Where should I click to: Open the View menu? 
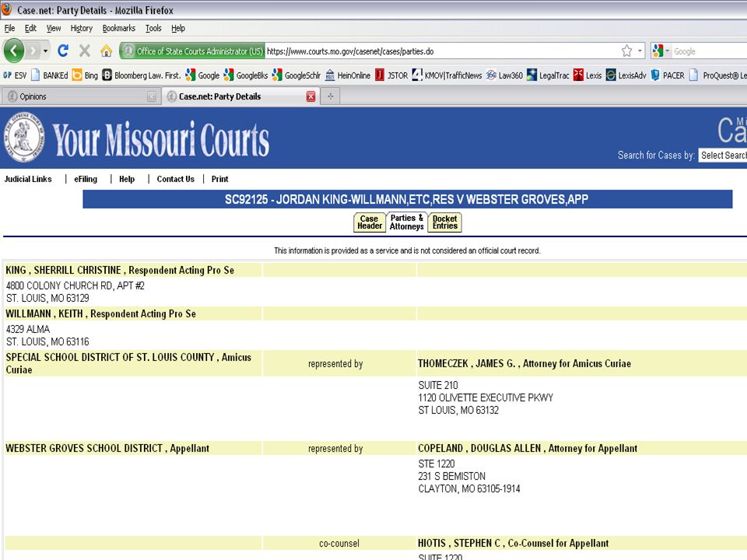coord(54,28)
